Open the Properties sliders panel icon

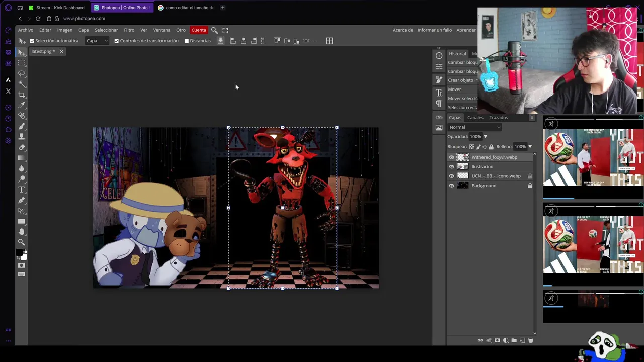439,66
